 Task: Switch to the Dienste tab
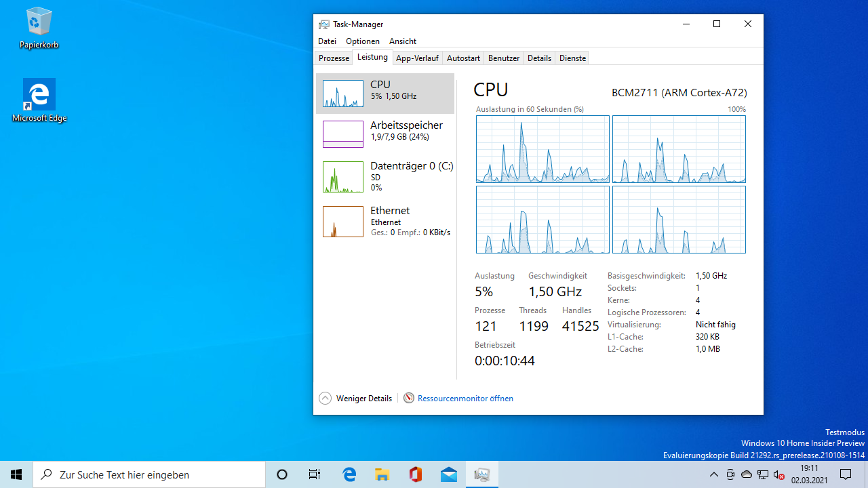coord(572,58)
